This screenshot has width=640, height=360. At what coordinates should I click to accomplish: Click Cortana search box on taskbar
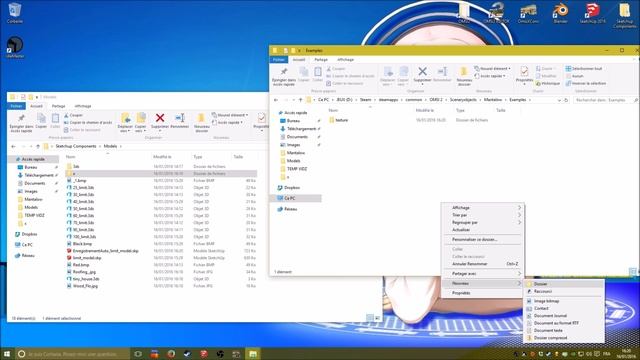tap(73, 354)
